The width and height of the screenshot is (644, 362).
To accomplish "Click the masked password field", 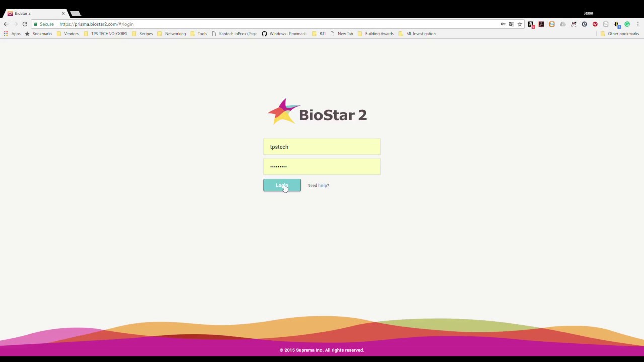I will [x=322, y=166].
